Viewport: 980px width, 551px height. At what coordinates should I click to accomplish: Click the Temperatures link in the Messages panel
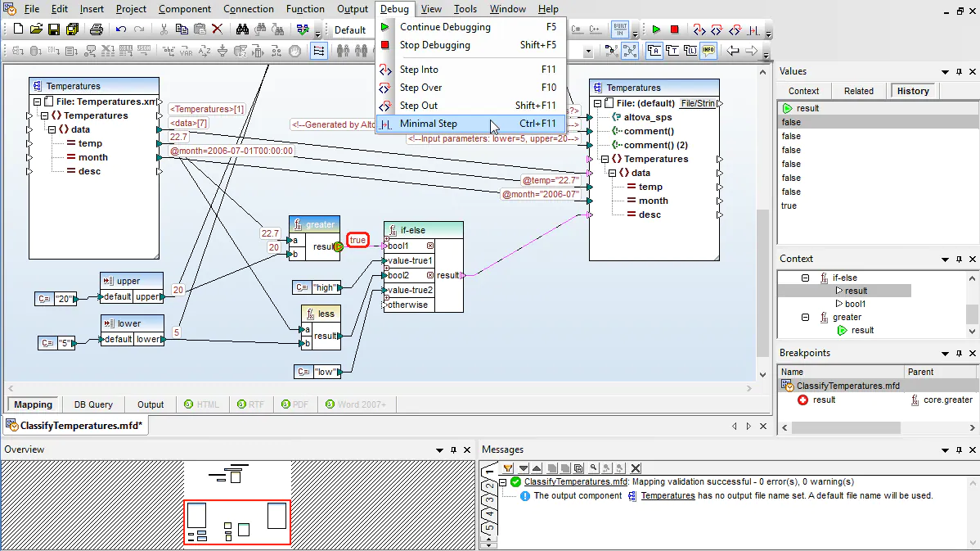tap(668, 495)
